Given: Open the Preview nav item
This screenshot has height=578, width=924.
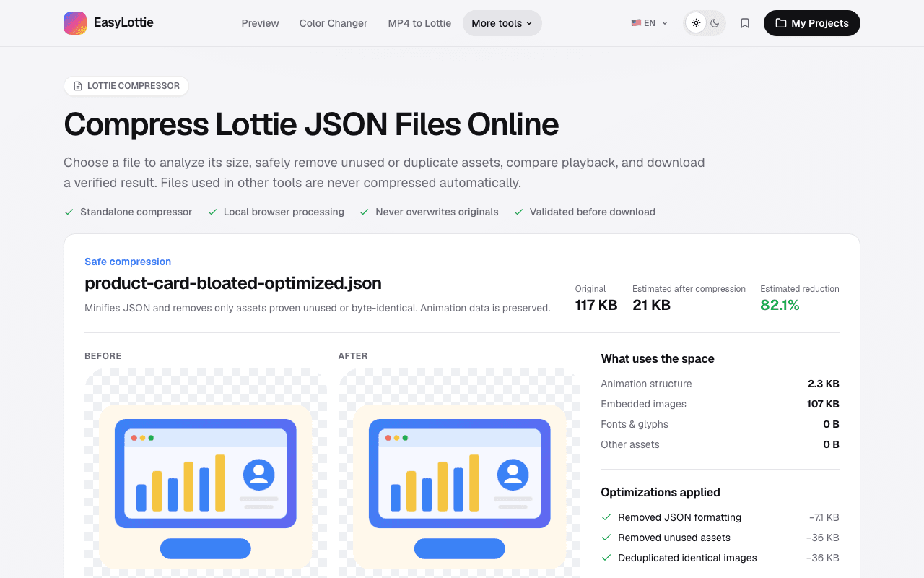Looking at the screenshot, I should 260,23.
